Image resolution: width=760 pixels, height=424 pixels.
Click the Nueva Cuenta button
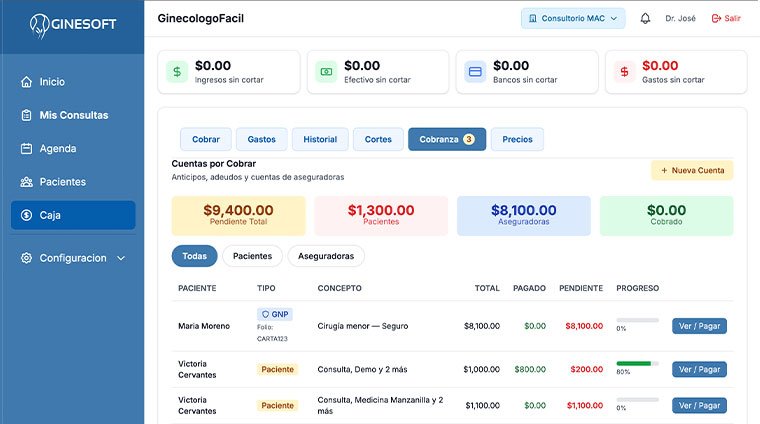point(692,170)
